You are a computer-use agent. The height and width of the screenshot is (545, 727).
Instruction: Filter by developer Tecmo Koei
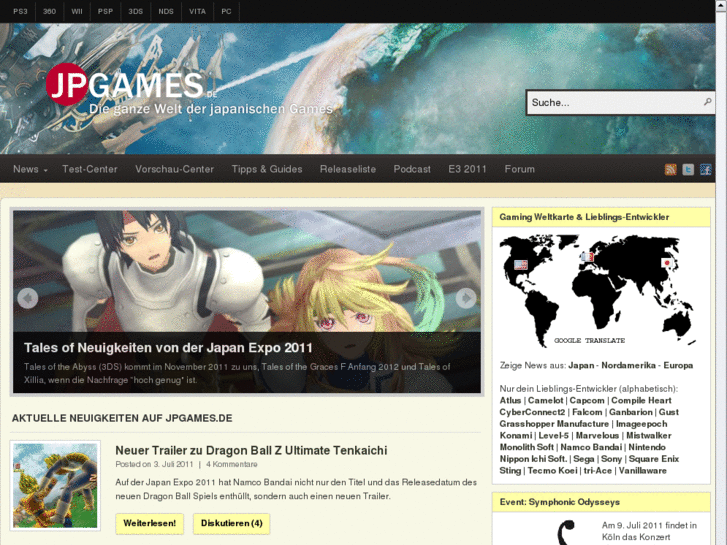pyautogui.click(x=552, y=470)
